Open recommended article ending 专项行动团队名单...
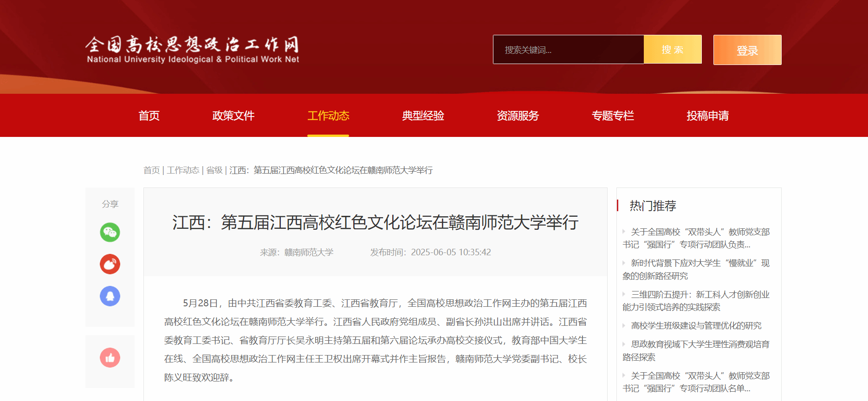 696,382
